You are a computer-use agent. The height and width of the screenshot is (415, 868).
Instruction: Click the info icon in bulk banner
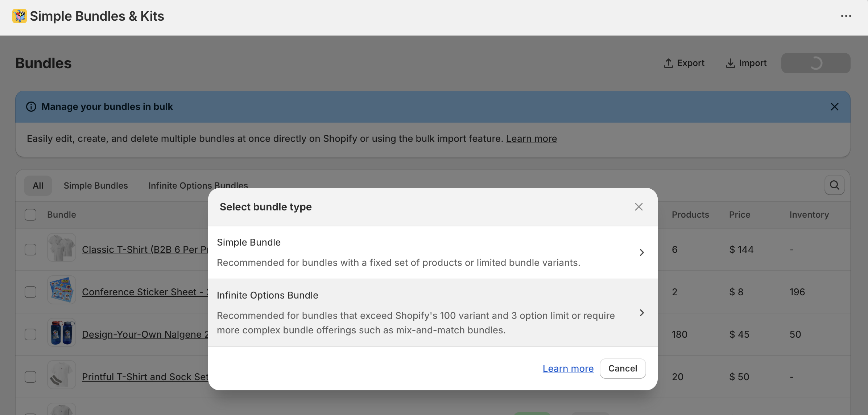coord(31,107)
